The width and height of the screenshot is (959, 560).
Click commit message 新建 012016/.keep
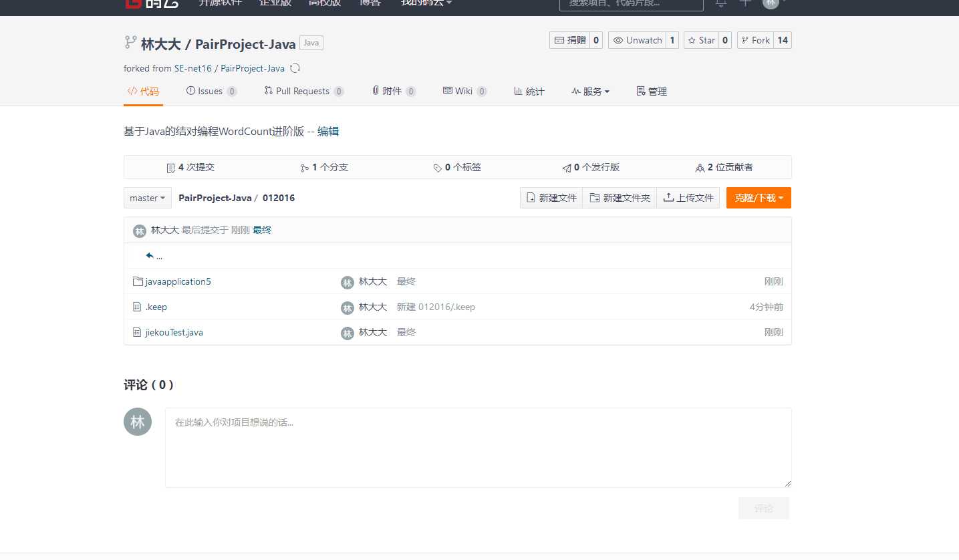(x=436, y=307)
